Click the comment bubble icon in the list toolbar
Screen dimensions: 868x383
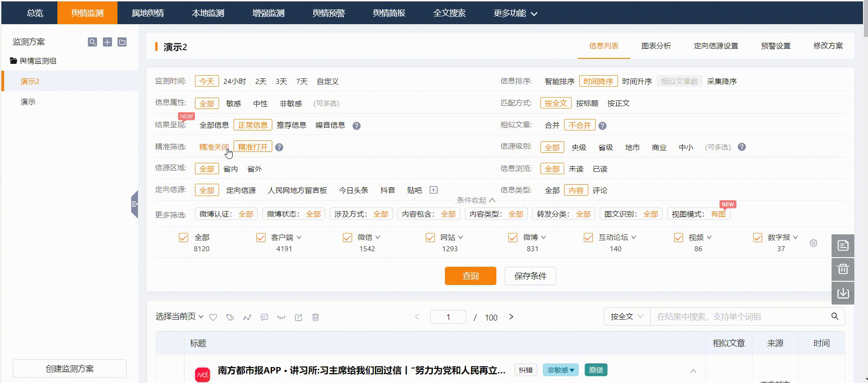264,317
